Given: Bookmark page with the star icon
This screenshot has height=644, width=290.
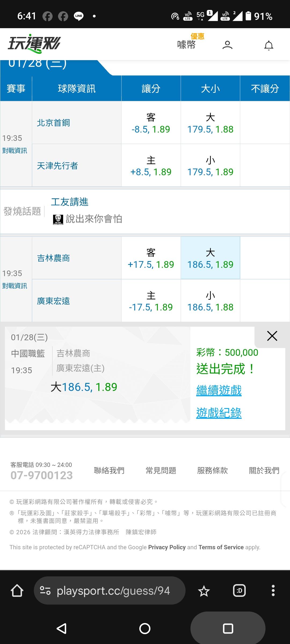Looking at the screenshot, I should click(204, 591).
